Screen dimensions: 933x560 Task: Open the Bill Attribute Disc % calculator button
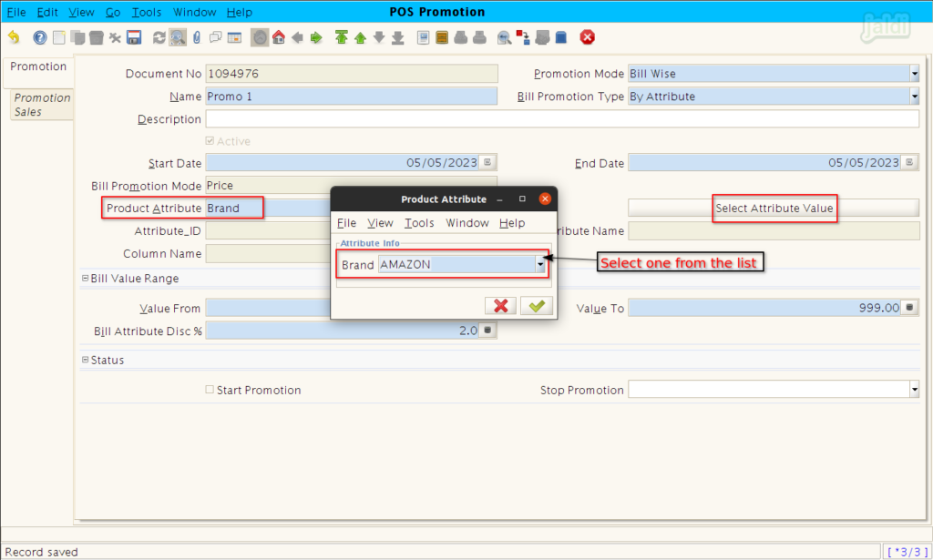click(x=488, y=330)
